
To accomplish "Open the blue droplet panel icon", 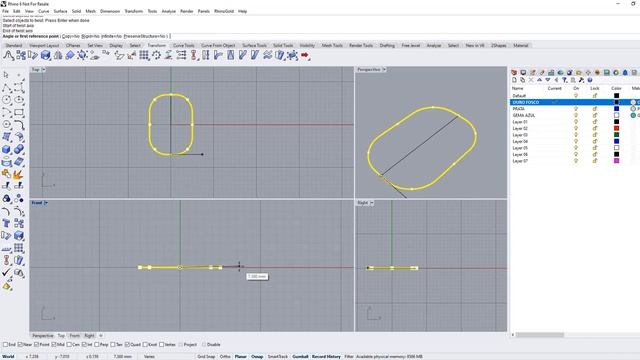I will (x=625, y=72).
